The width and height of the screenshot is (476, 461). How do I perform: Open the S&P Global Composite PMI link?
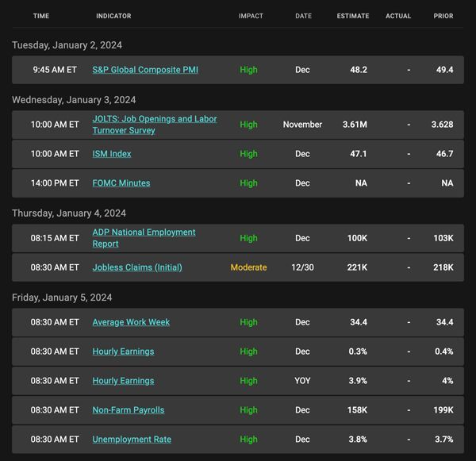(x=145, y=70)
